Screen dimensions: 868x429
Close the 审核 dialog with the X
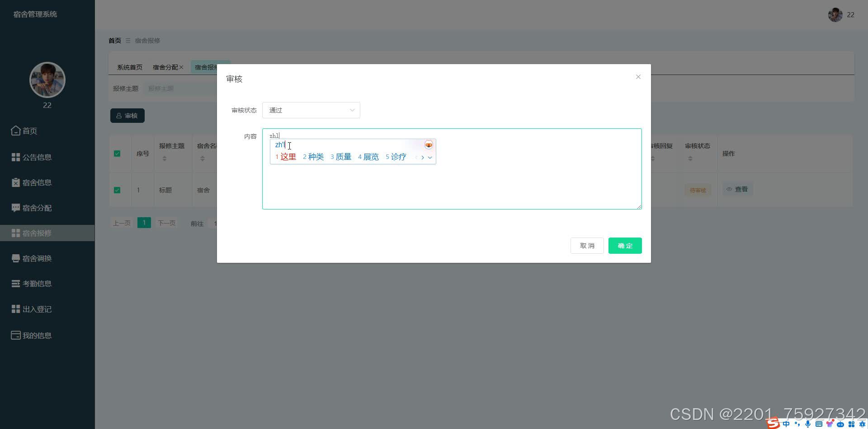coord(638,77)
